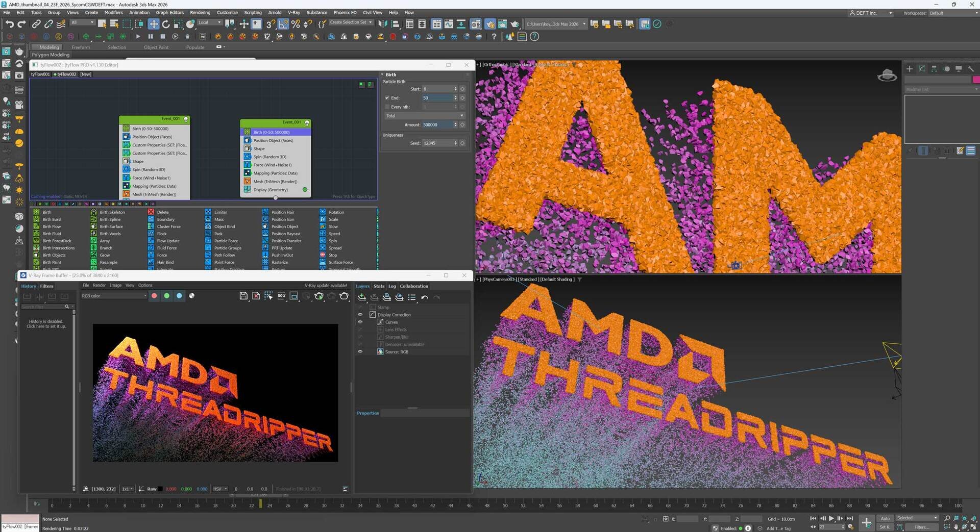Open the Render Setup dialog icon
The image size is (980, 532).
tap(490, 23)
